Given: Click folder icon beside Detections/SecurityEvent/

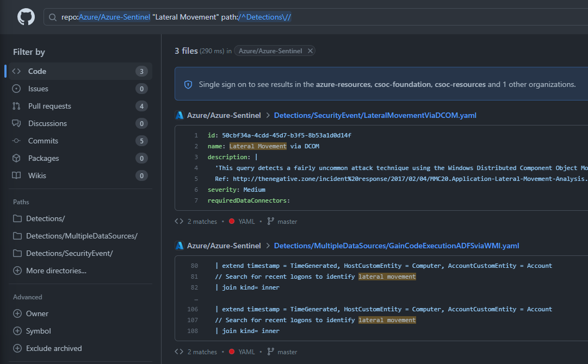Looking at the screenshot, I should click(x=17, y=253).
